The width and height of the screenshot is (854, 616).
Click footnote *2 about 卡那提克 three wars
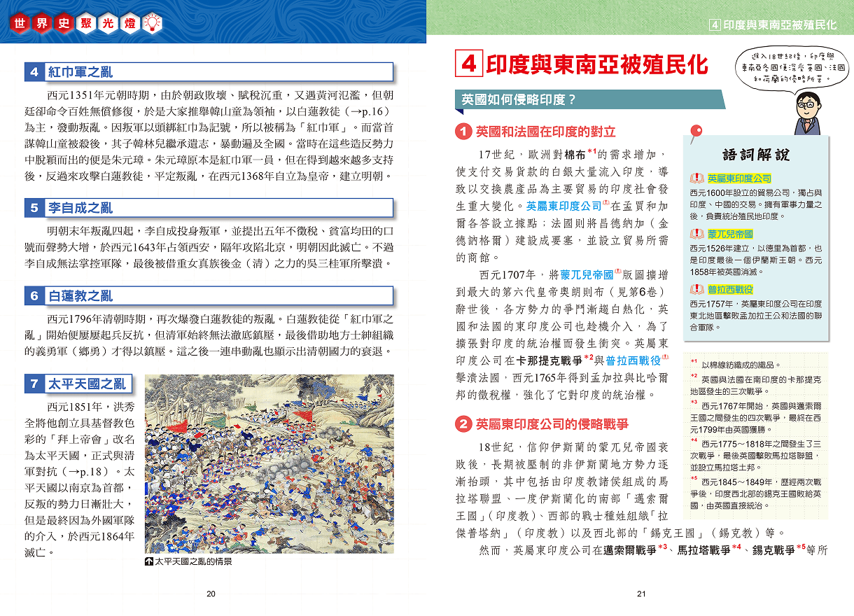click(755, 385)
